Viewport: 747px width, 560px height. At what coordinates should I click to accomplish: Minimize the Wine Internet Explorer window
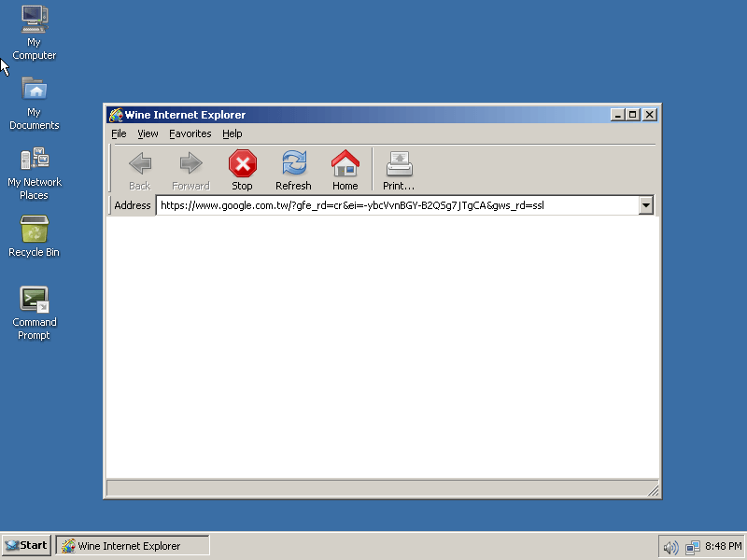[617, 115]
